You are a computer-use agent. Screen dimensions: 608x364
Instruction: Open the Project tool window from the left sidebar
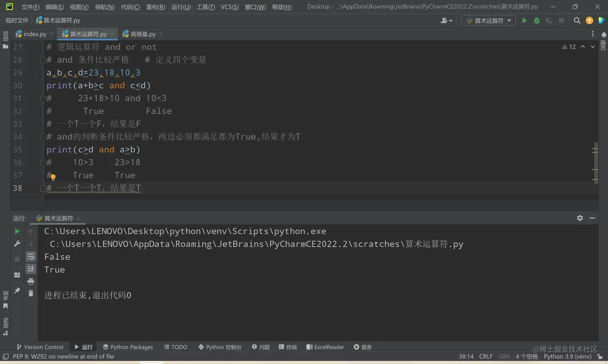pyautogui.click(x=5, y=40)
